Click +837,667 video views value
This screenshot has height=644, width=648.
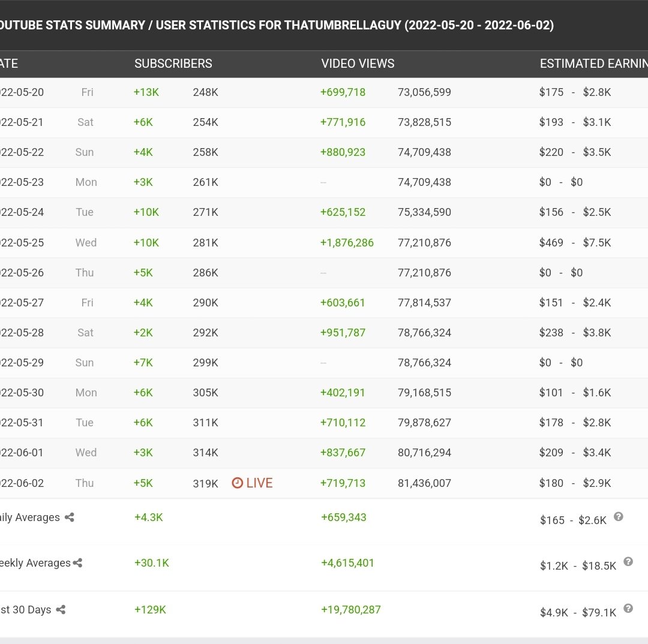coord(343,452)
